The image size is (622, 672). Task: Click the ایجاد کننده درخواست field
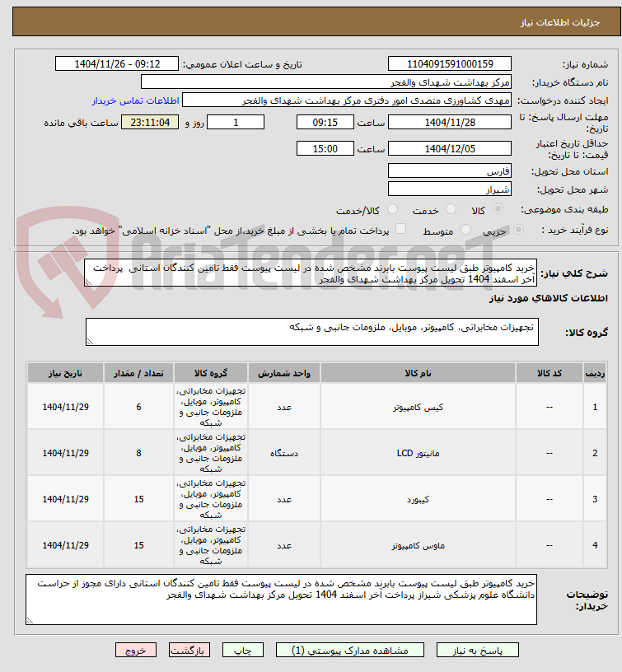(x=347, y=100)
